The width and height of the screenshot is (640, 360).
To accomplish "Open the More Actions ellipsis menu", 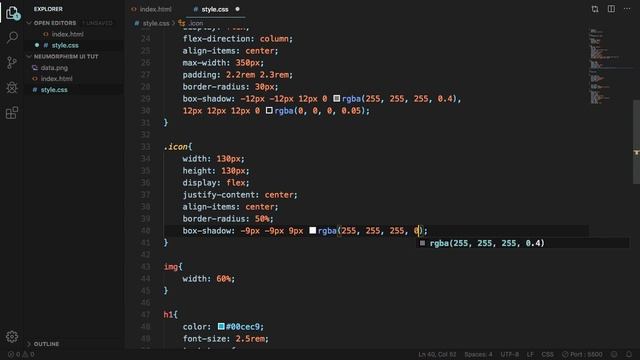I will (x=627, y=9).
